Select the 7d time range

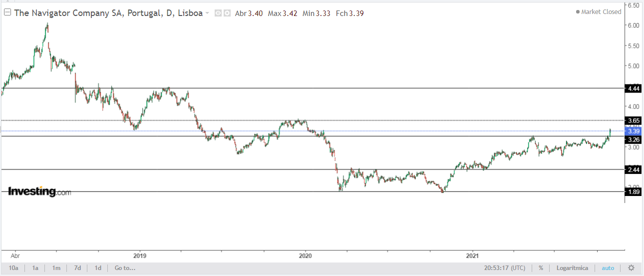point(77,268)
